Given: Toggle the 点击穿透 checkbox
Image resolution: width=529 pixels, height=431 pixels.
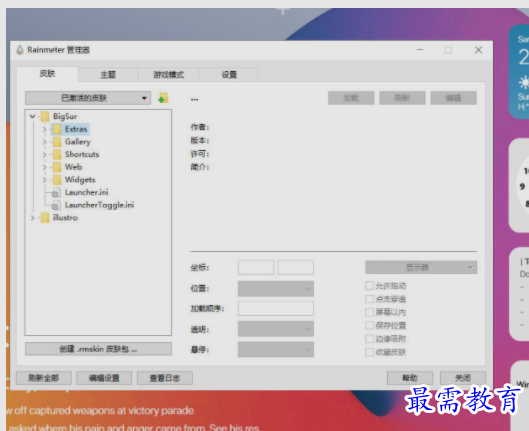Looking at the screenshot, I should (369, 299).
